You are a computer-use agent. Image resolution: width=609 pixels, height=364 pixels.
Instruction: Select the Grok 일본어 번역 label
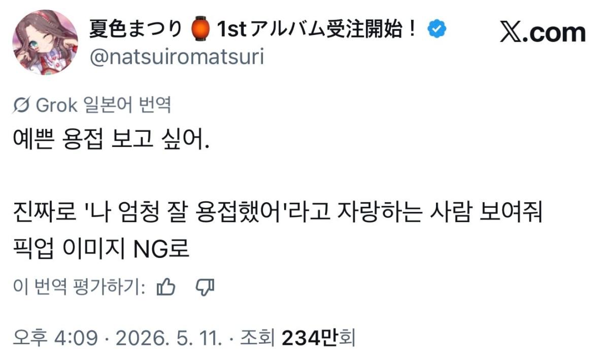(103, 105)
